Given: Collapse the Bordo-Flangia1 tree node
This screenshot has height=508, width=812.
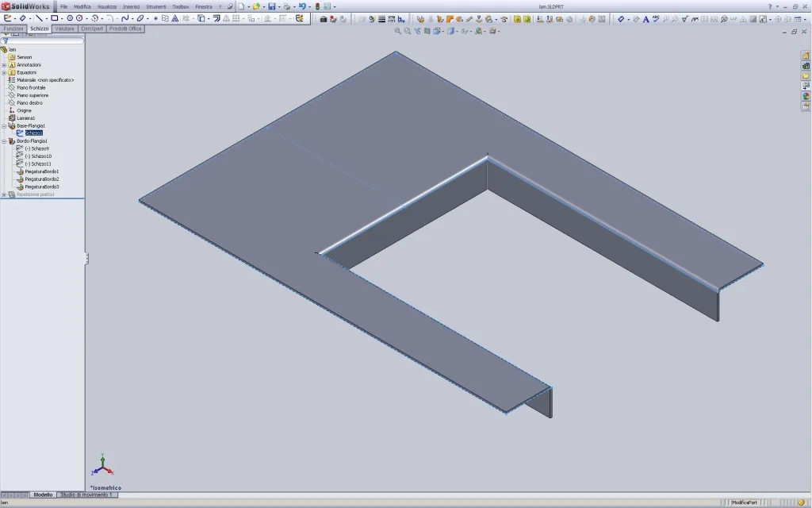Looking at the screenshot, I should pyautogui.click(x=4, y=141).
